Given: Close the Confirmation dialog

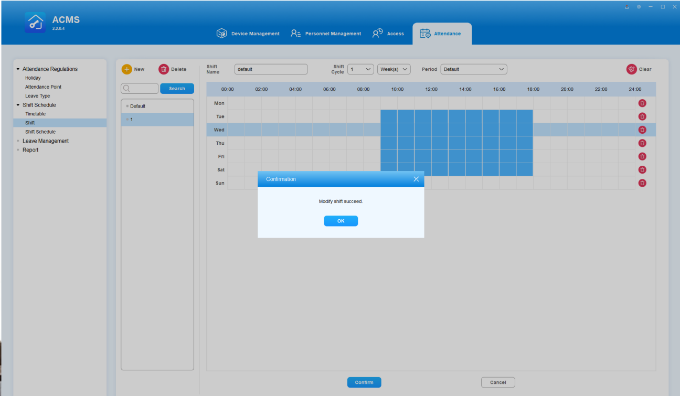Looking at the screenshot, I should (x=416, y=179).
